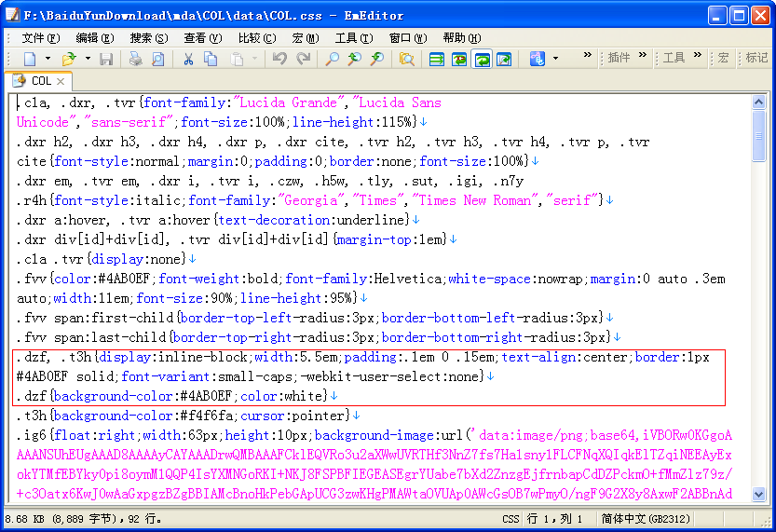This screenshot has height=532, width=776.
Task: Click the configuration properties icon
Action: [x=537, y=59]
